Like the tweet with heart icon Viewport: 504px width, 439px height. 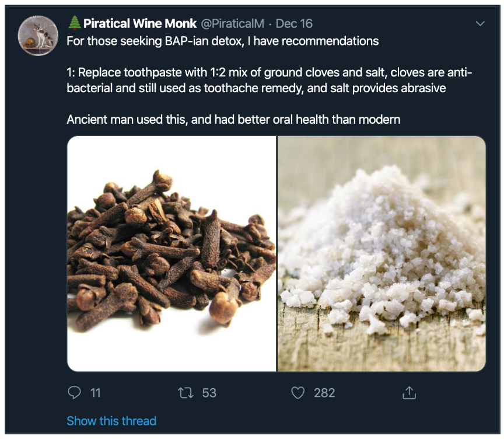(x=297, y=393)
